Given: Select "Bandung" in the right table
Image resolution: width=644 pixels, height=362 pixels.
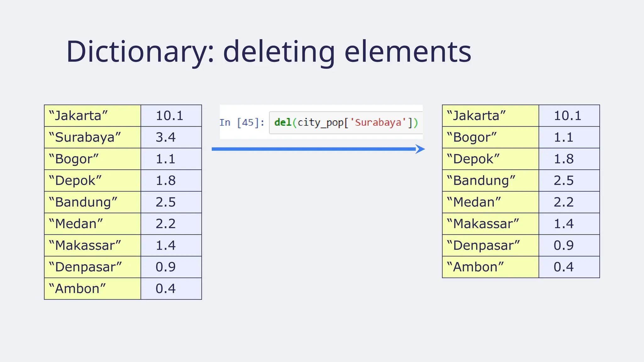Looking at the screenshot, I should point(491,181).
